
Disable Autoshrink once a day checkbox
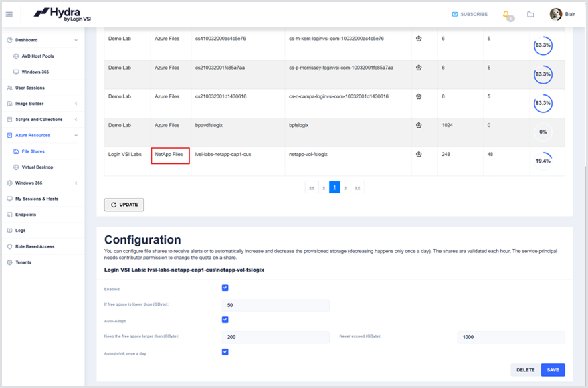pos(225,351)
